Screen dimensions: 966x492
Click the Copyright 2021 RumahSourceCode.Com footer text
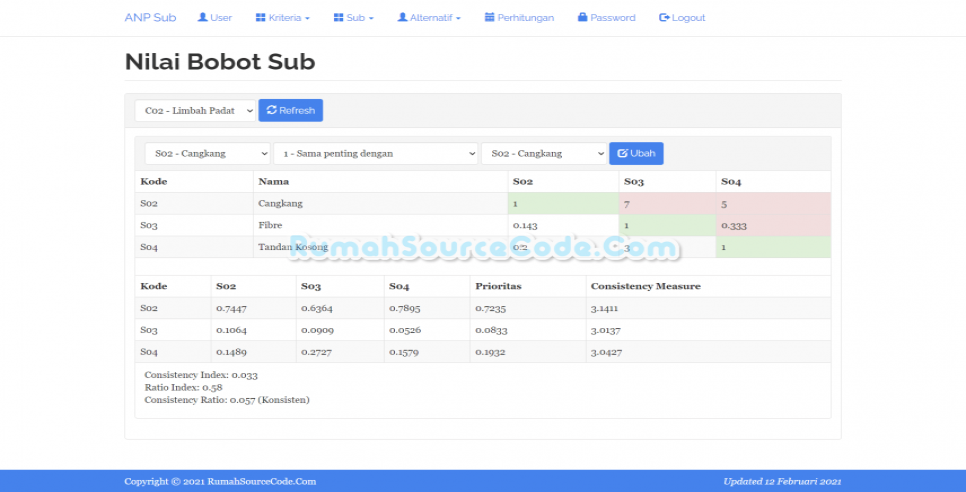[220, 482]
